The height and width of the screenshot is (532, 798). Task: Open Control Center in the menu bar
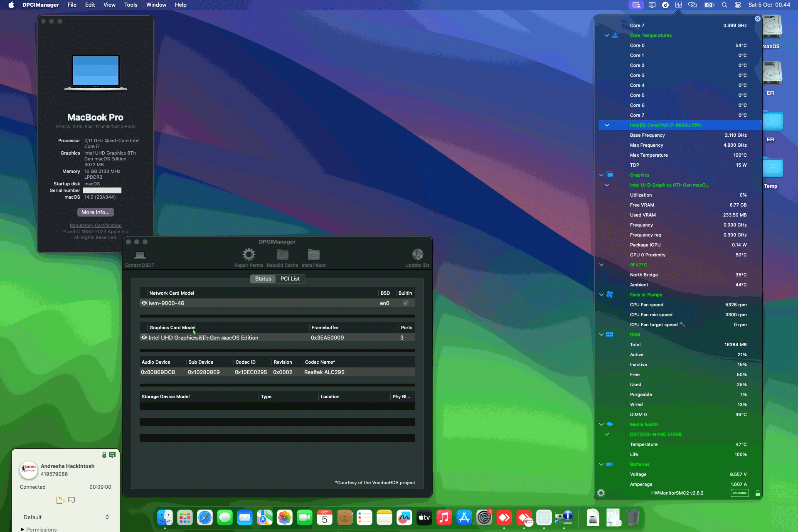[x=738, y=5]
